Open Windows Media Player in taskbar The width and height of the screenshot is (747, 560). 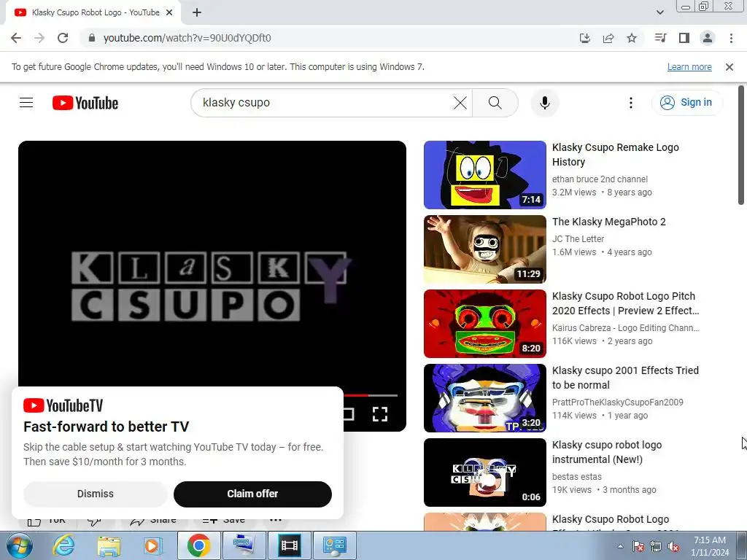[153, 545]
